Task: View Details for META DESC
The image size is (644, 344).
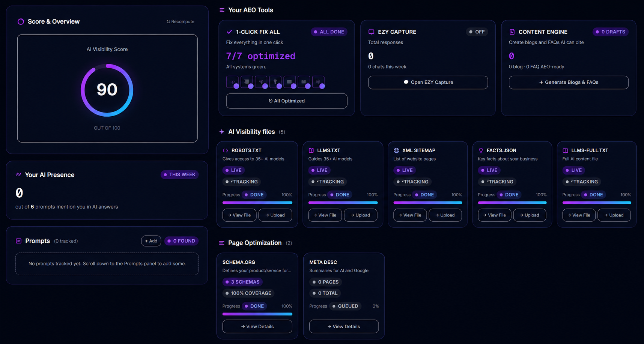Action: (344, 326)
